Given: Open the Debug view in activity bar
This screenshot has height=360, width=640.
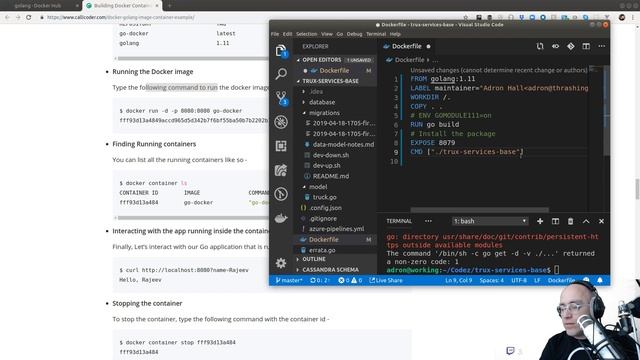Looking at the screenshot, I should click(x=281, y=122).
